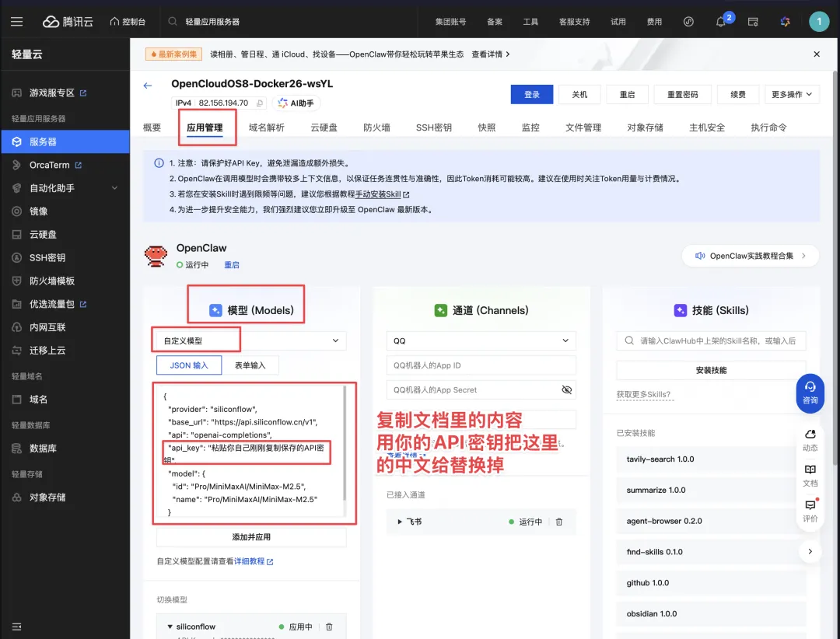Open the 详细教程 link
Viewport: 840px width, 639px height.
253,561
